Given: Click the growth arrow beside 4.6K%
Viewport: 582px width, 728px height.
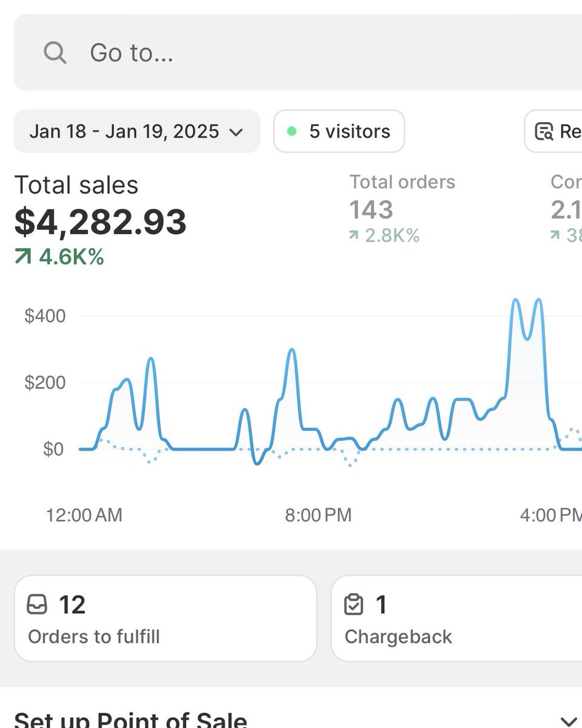Looking at the screenshot, I should click(x=22, y=257).
